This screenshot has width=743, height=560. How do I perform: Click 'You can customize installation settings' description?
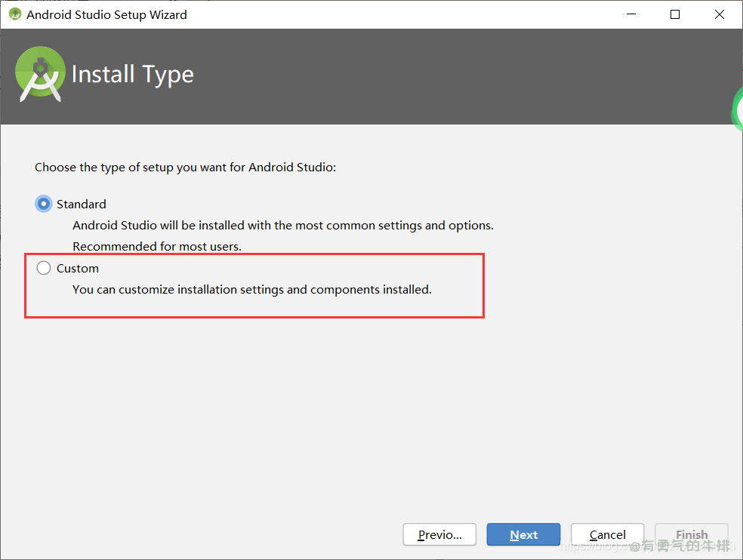click(252, 290)
